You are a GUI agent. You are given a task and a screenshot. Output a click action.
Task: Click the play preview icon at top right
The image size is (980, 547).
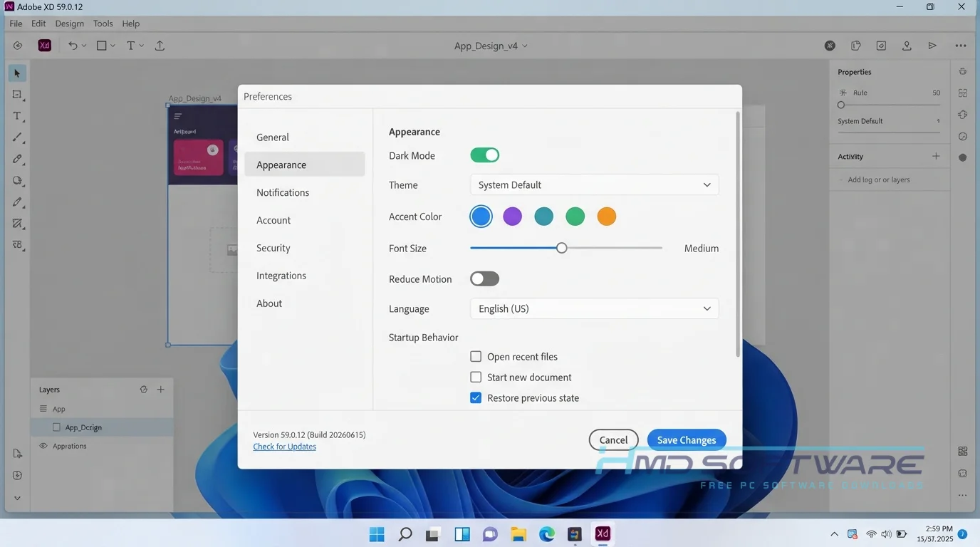(932, 46)
